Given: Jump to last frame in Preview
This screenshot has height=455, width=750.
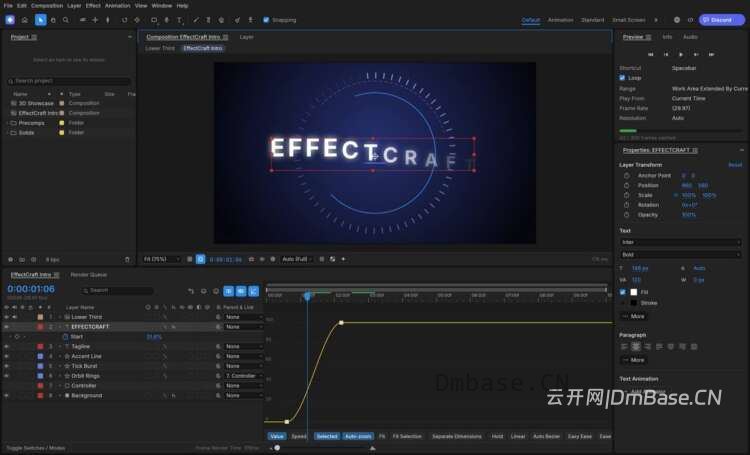Looking at the screenshot, I should (x=712, y=55).
